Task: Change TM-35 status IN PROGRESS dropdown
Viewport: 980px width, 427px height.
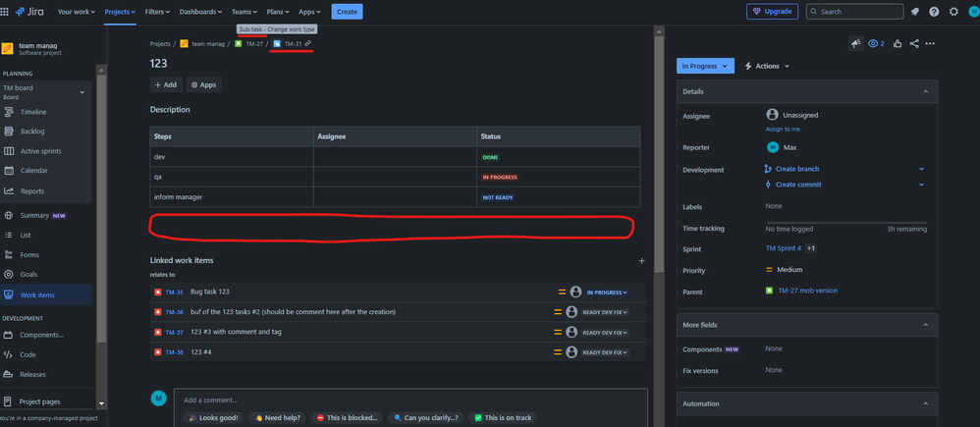Action: click(606, 292)
